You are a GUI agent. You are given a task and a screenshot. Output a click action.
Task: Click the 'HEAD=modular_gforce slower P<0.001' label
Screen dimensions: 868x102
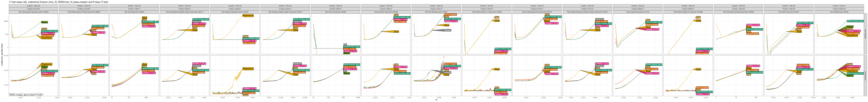coord(26,95)
